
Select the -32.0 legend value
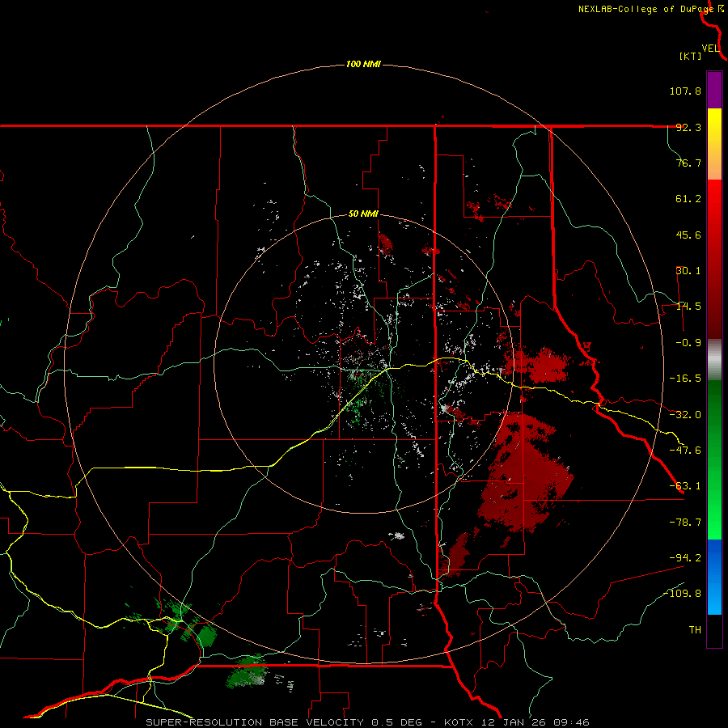click(685, 415)
